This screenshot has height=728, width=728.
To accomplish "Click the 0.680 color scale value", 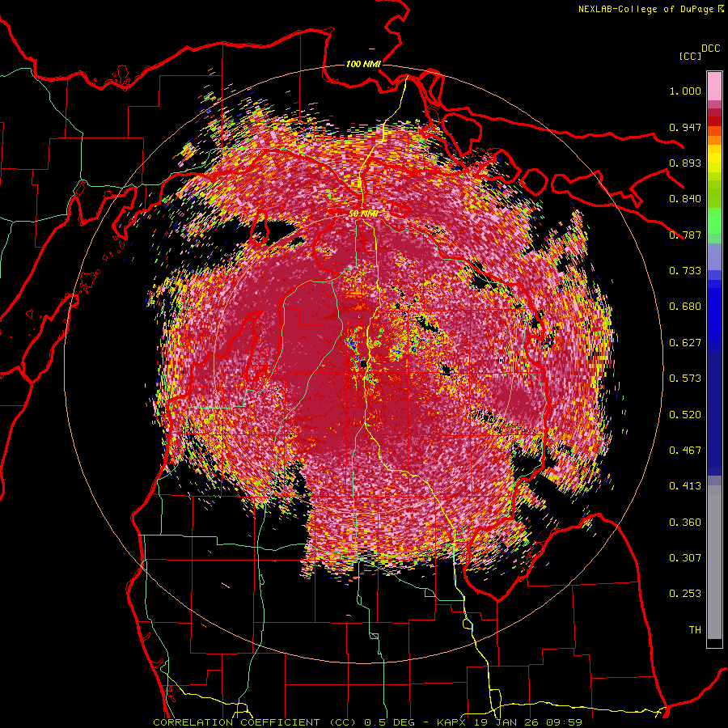I will pos(685,307).
